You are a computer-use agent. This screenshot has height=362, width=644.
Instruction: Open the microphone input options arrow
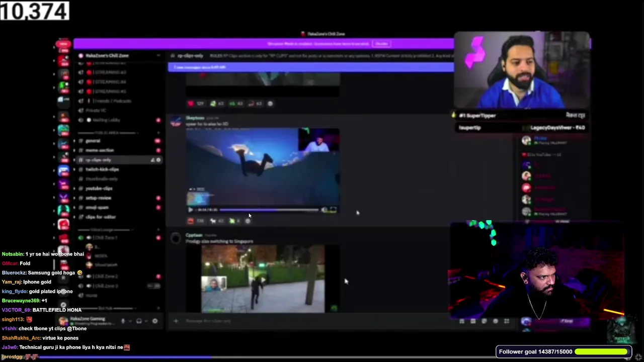click(130, 321)
